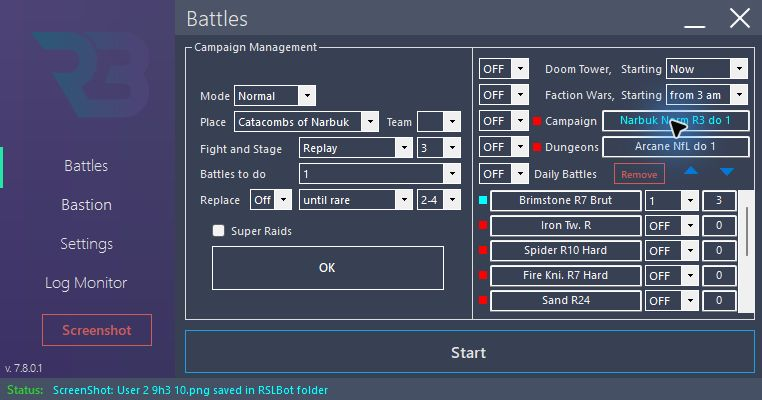The height and width of the screenshot is (400, 762).
Task: Click the Start button
Action: [469, 352]
